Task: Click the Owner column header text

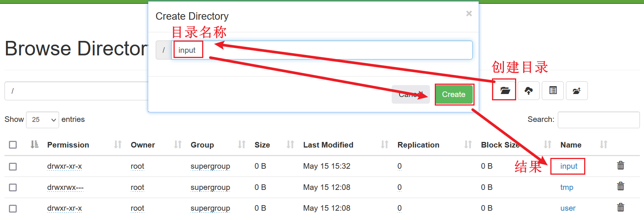Action: point(143,145)
